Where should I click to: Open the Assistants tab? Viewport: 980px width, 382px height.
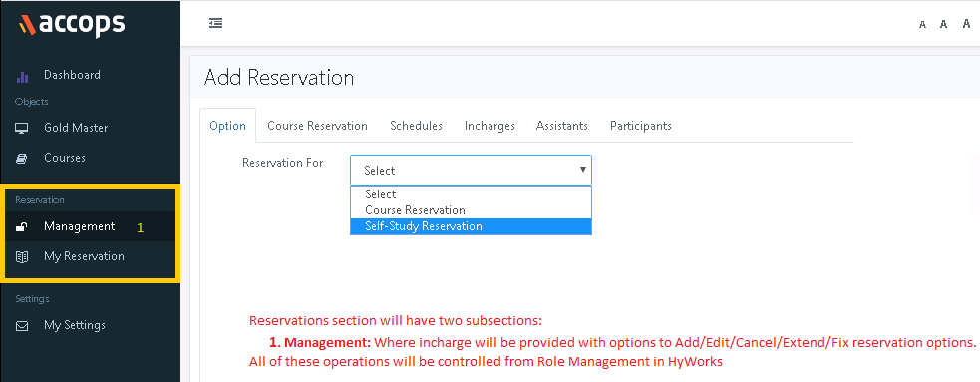point(562,126)
